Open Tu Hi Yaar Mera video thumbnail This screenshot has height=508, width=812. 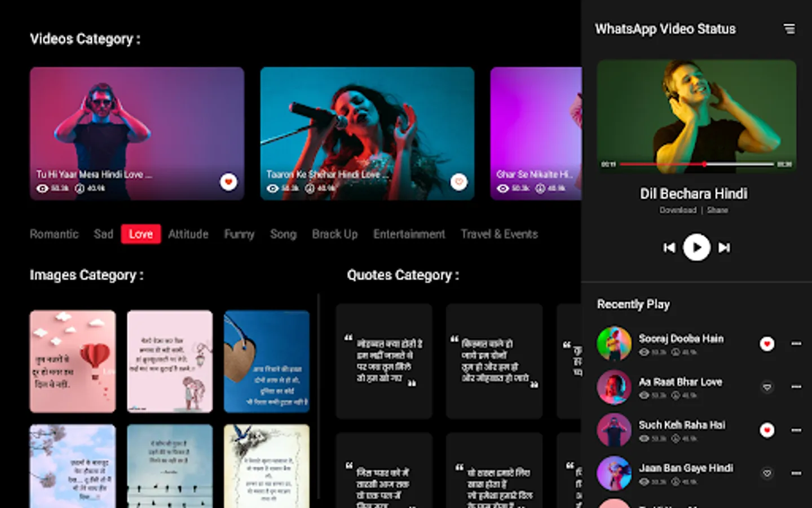pos(137,133)
